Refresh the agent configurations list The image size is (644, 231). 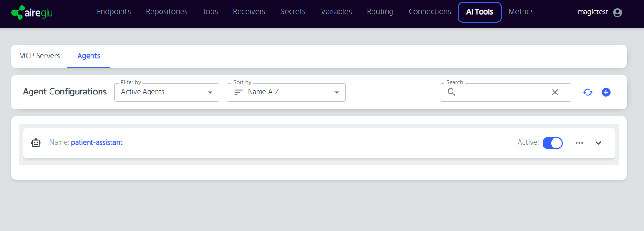coord(588,92)
